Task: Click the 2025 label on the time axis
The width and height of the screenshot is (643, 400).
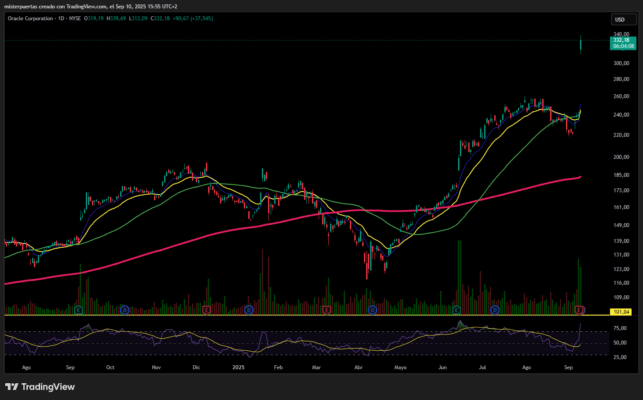Action: pyautogui.click(x=238, y=367)
